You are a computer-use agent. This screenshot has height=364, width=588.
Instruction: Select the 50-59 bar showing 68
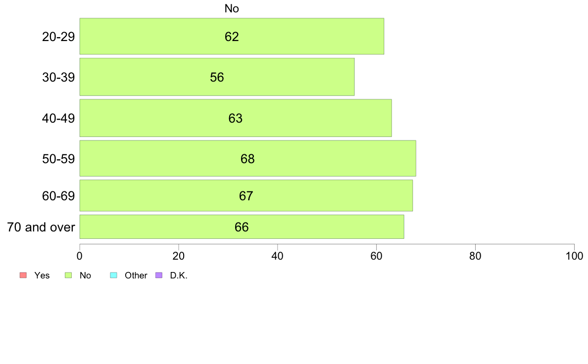(x=248, y=158)
